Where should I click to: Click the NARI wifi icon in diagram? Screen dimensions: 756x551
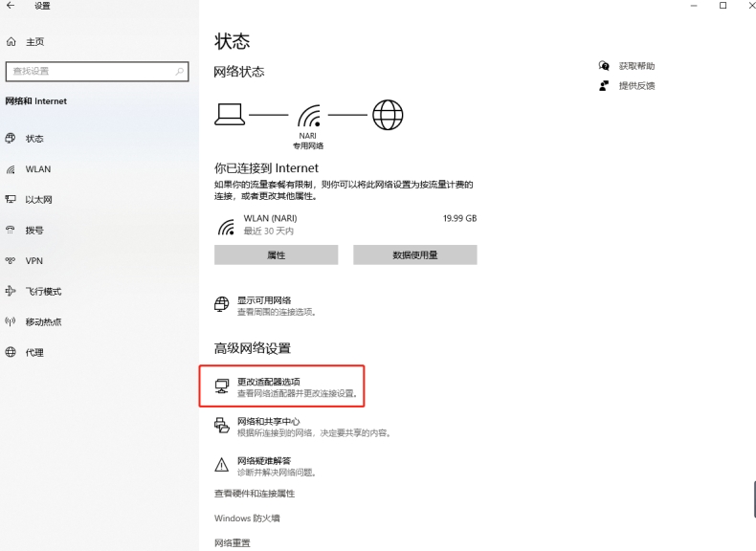point(309,116)
